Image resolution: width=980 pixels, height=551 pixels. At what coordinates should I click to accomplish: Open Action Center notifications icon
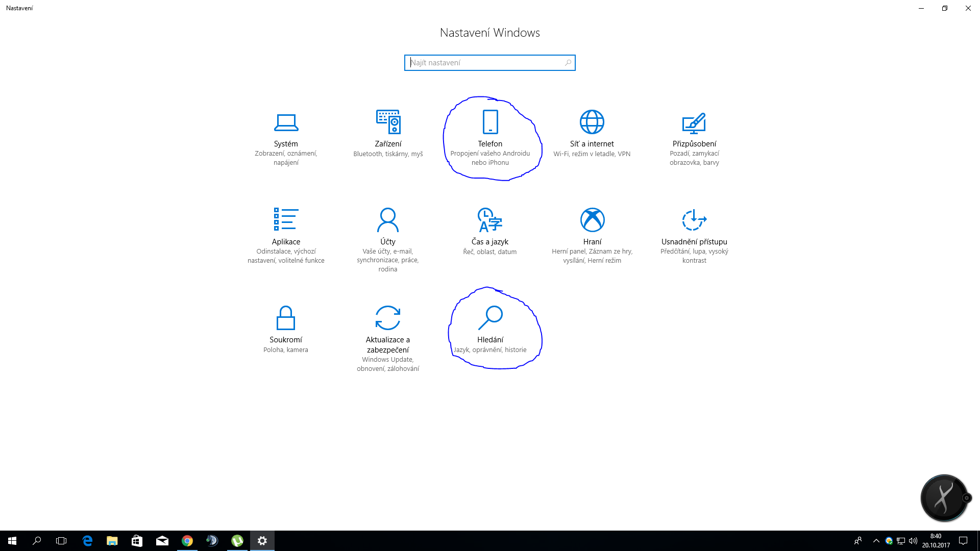[x=963, y=541]
